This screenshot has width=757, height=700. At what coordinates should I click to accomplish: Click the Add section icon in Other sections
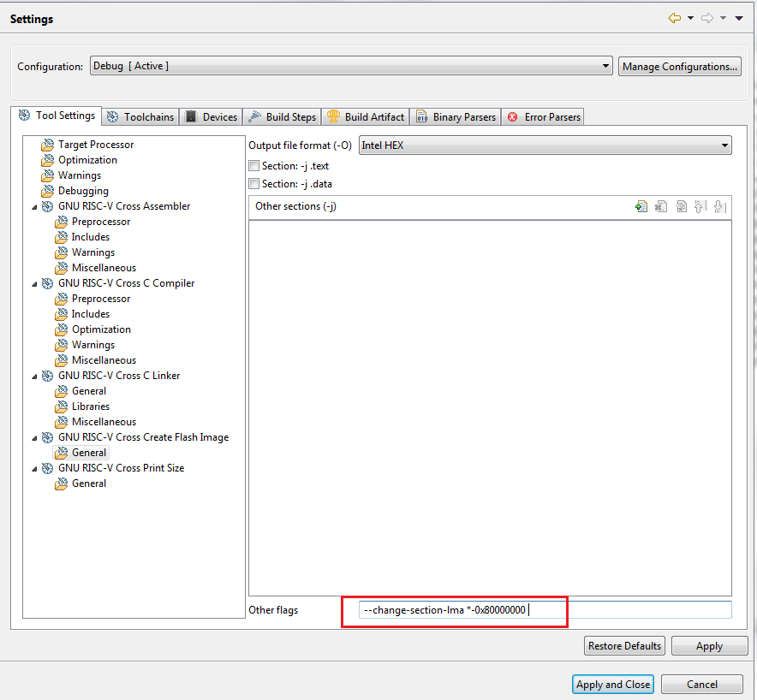(x=641, y=206)
